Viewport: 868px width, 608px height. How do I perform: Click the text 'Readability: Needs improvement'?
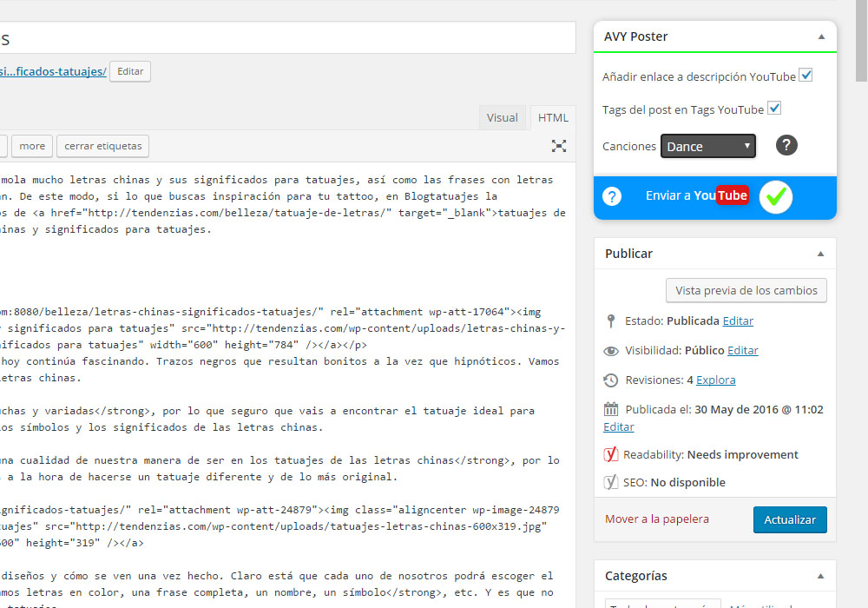(x=711, y=454)
